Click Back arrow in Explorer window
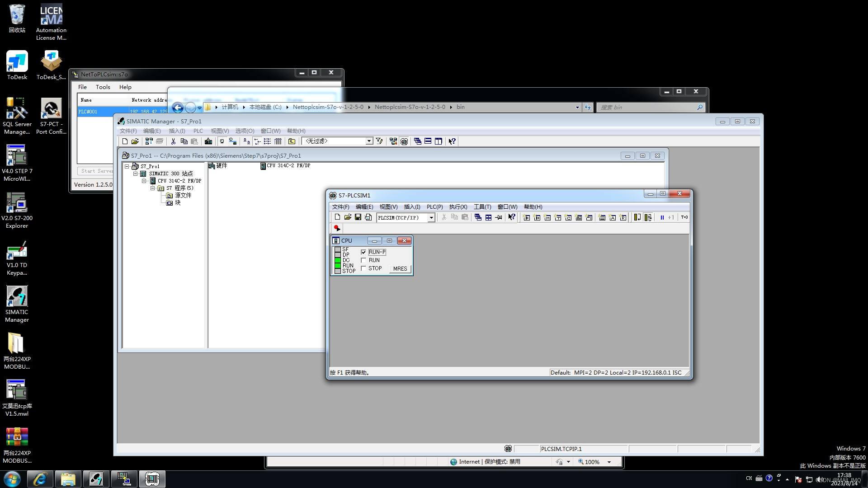 [x=178, y=108]
